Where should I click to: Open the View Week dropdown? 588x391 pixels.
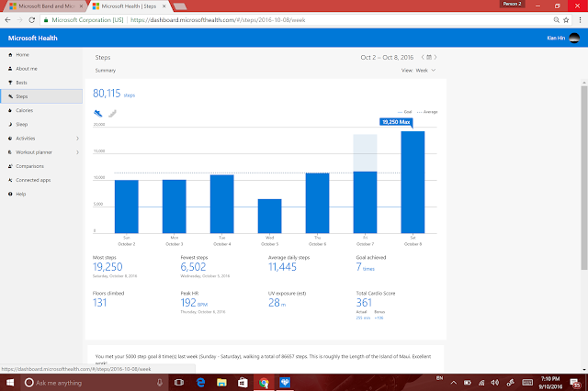tap(419, 71)
